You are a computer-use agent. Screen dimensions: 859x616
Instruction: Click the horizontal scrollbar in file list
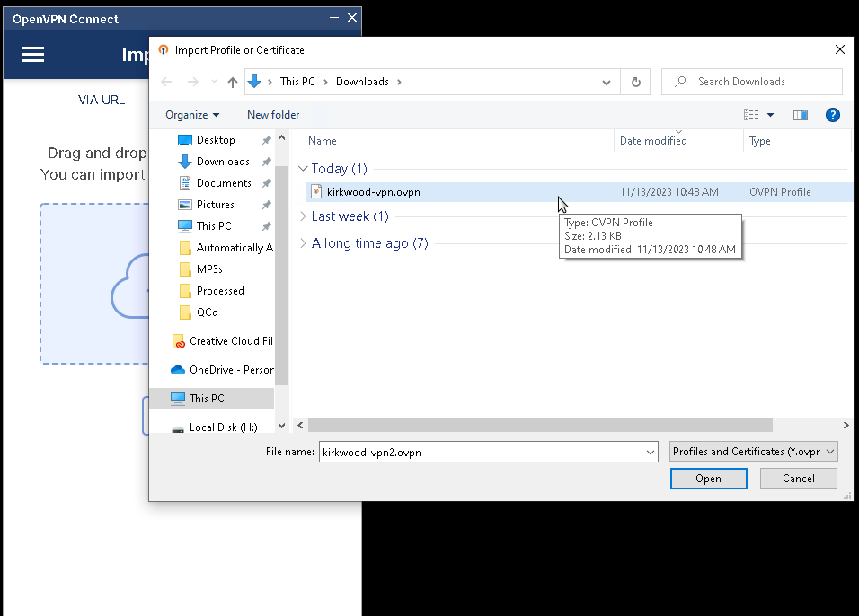(x=539, y=426)
